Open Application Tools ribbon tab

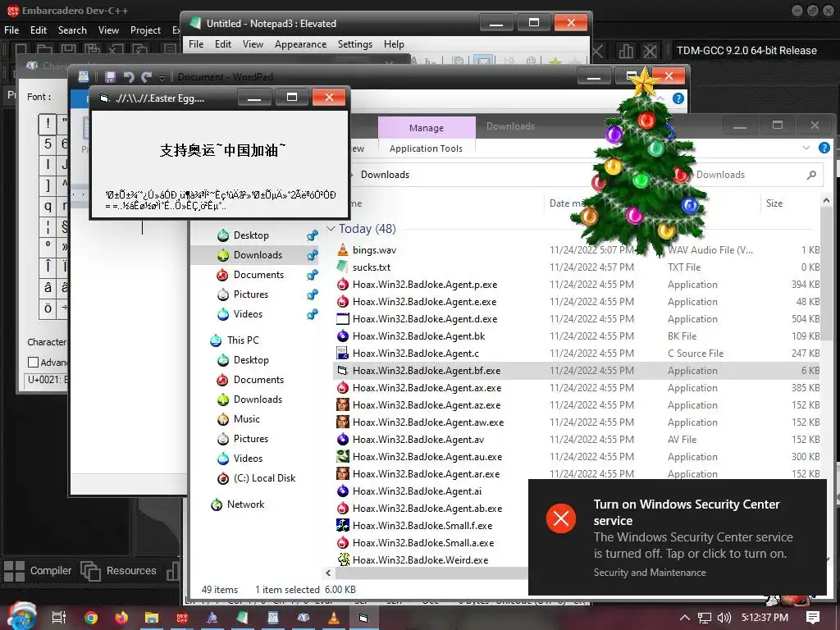tap(426, 148)
